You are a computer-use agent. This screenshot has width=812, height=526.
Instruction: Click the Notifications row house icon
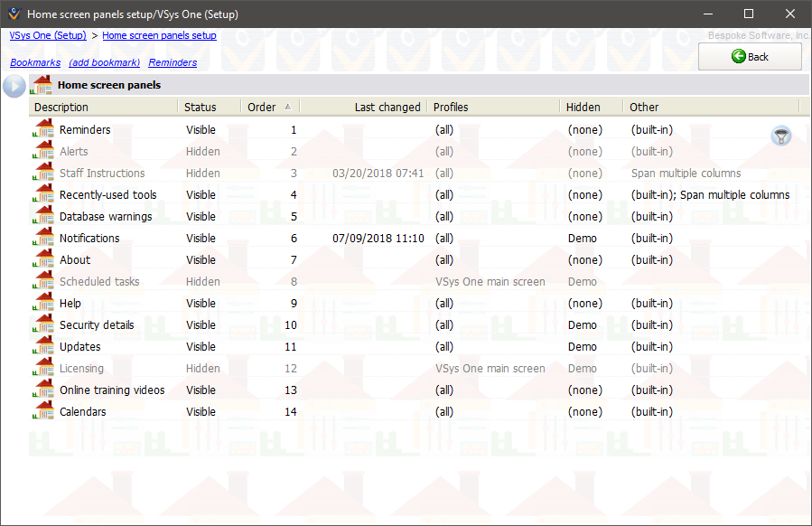43,238
